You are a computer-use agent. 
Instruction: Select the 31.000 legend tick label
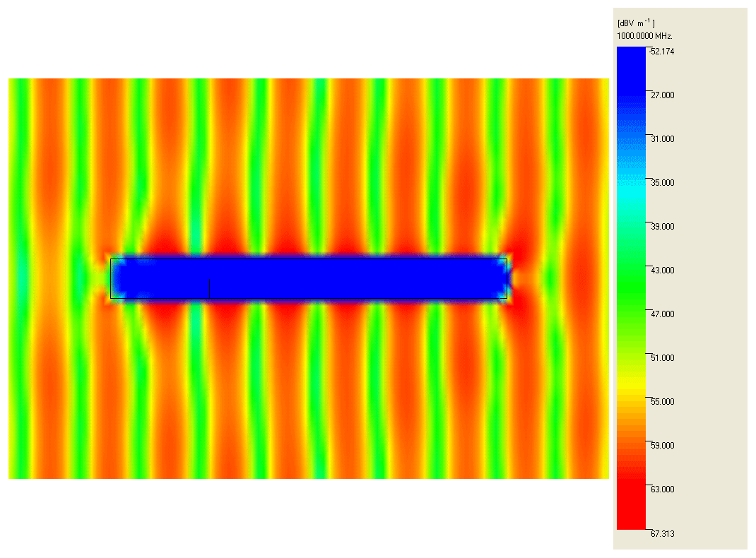click(x=662, y=138)
